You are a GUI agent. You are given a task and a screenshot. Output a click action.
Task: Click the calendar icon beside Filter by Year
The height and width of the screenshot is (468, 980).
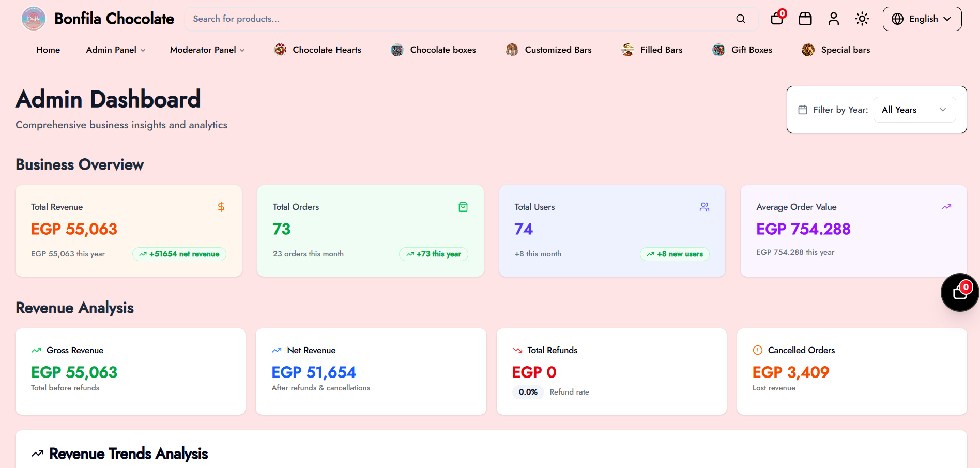pyautogui.click(x=803, y=110)
